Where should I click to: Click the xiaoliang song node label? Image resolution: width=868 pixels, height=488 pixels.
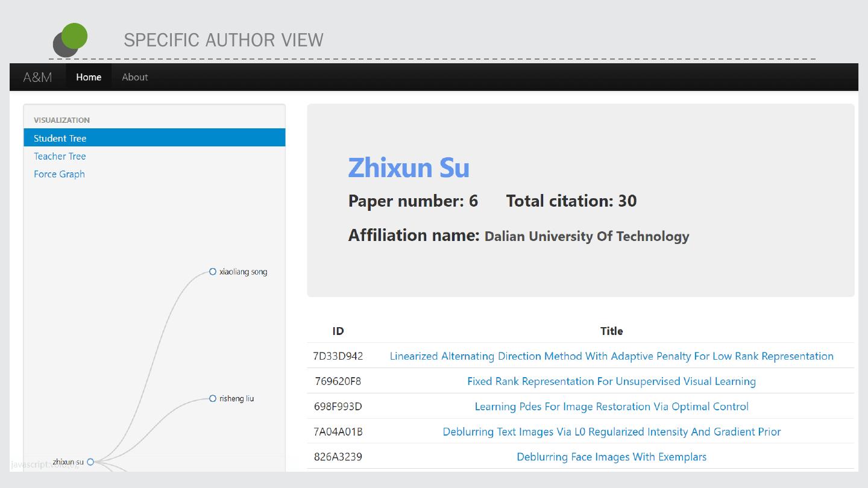pos(243,272)
